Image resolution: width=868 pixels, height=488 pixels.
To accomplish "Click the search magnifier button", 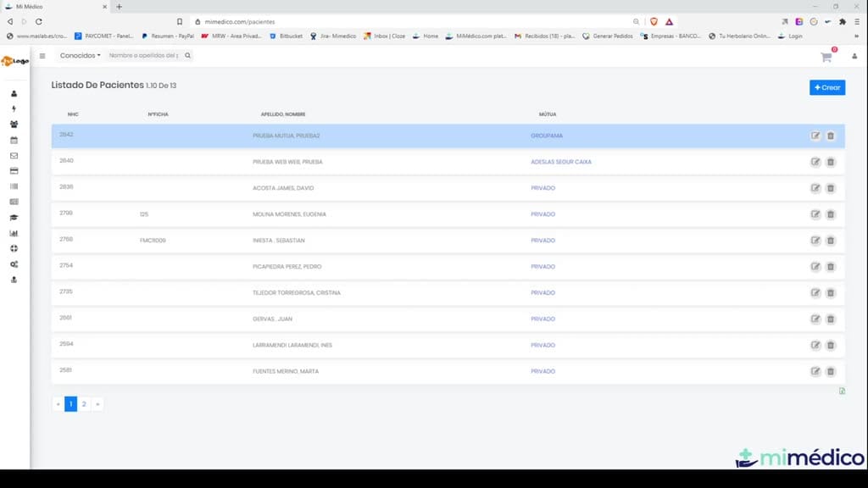I will 187,55.
